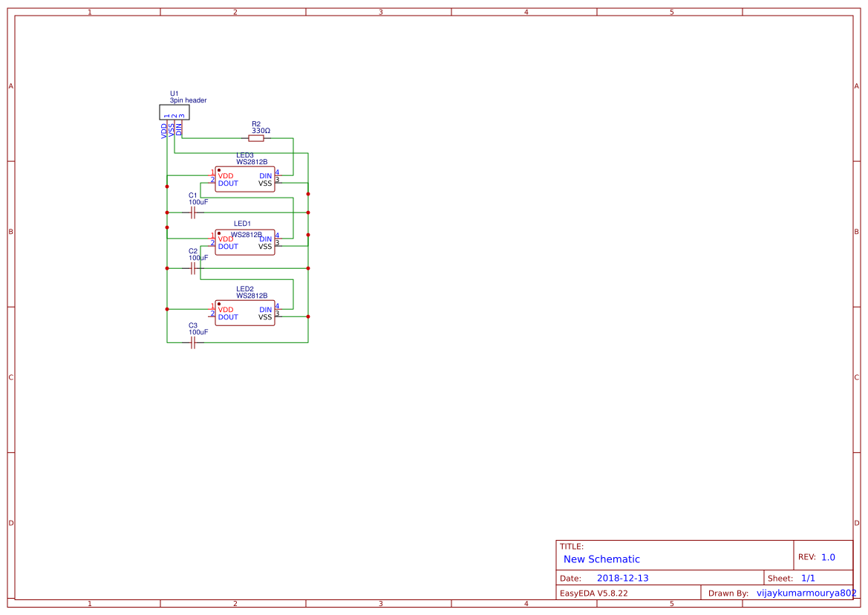Select the U1 3pin header symbol

click(173, 111)
